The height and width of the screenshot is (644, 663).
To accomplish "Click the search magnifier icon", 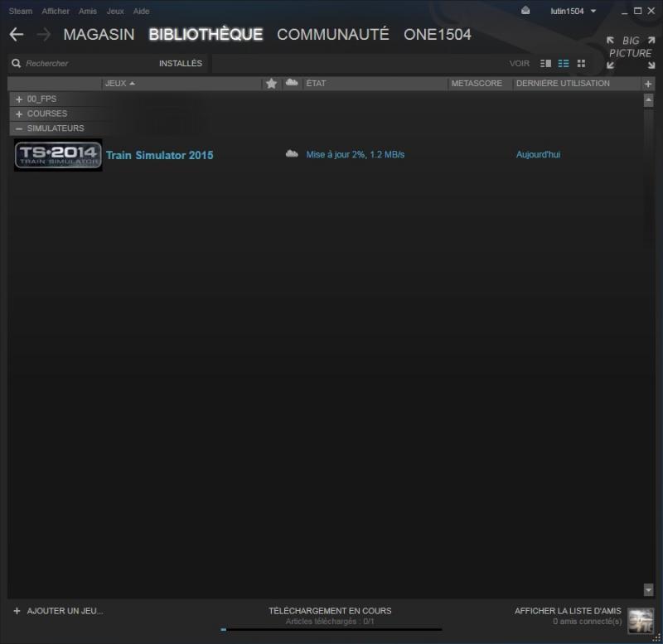I will (16, 64).
